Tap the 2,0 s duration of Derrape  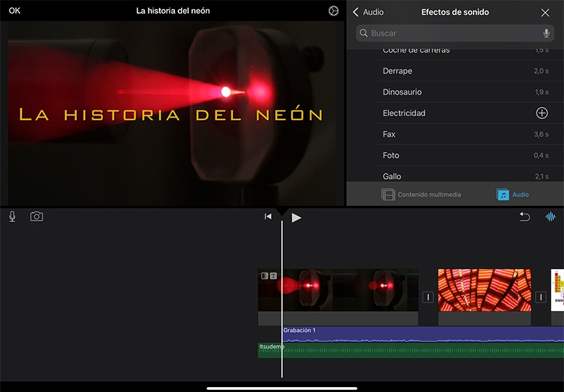pos(541,71)
